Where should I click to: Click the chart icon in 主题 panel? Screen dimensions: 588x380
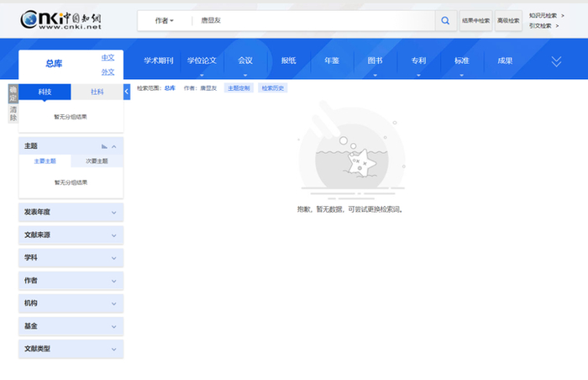104,146
